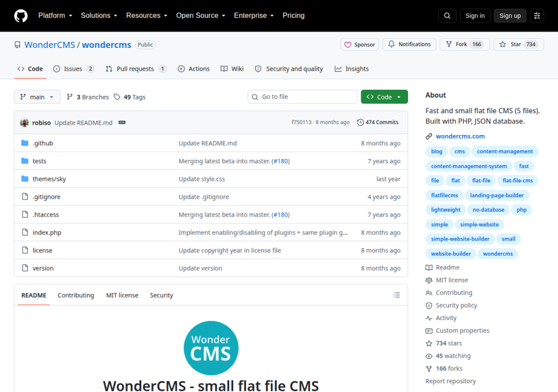Screen dimensions: 558x392
Task: Open the Actions tab
Action: pyautogui.click(x=193, y=69)
